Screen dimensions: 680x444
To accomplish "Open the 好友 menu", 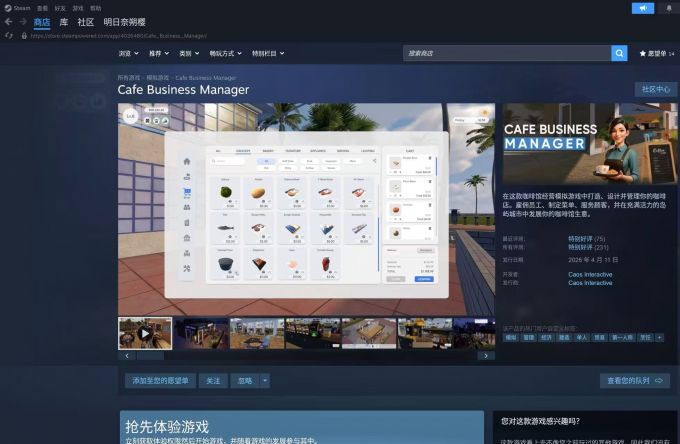I will 60,8.
